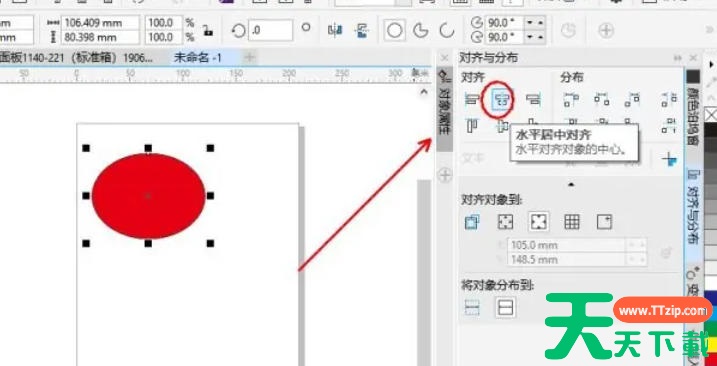Viewport: 717px width, 366px height.
Task: Click the vertical scale 100.0 field
Action: pos(163,37)
